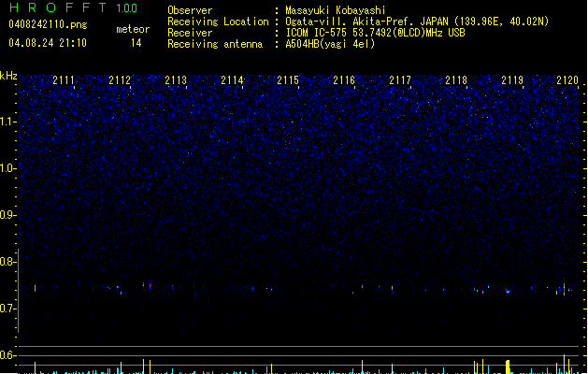Select the ICOM IC-575 53.7492 MHz receiver text
This screenshot has width=588, height=374.
click(375, 33)
